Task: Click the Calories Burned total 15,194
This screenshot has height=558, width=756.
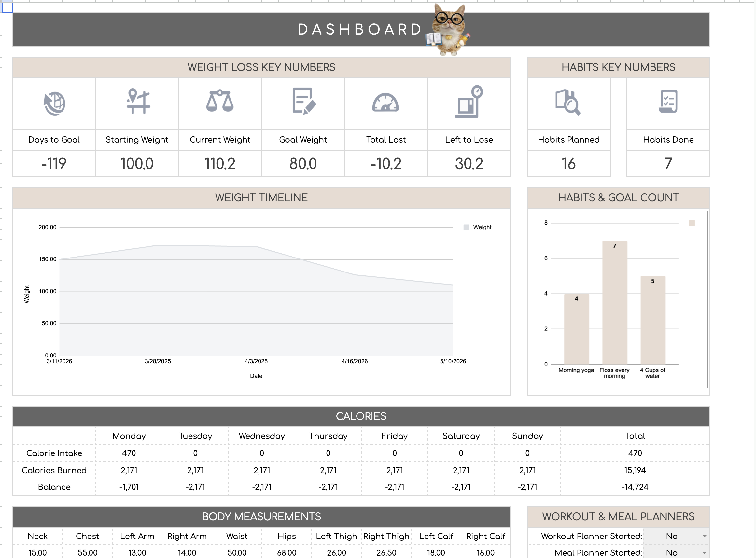Action: pyautogui.click(x=635, y=470)
